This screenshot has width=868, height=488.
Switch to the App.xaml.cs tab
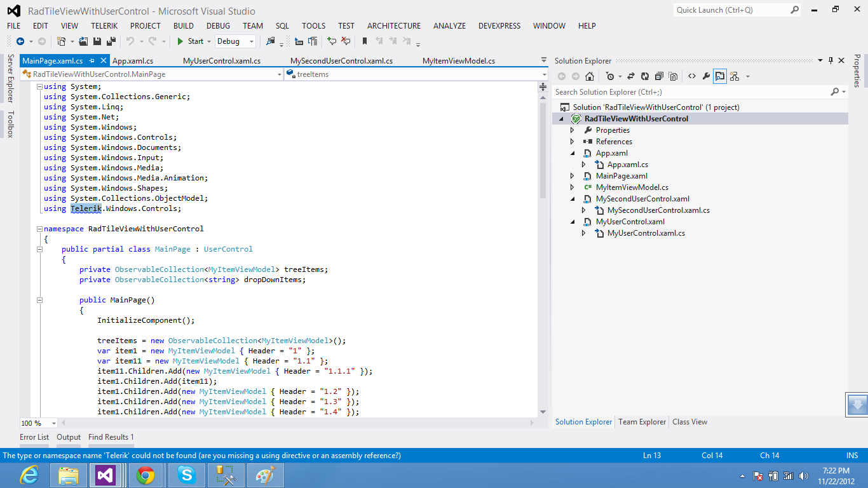(133, 61)
